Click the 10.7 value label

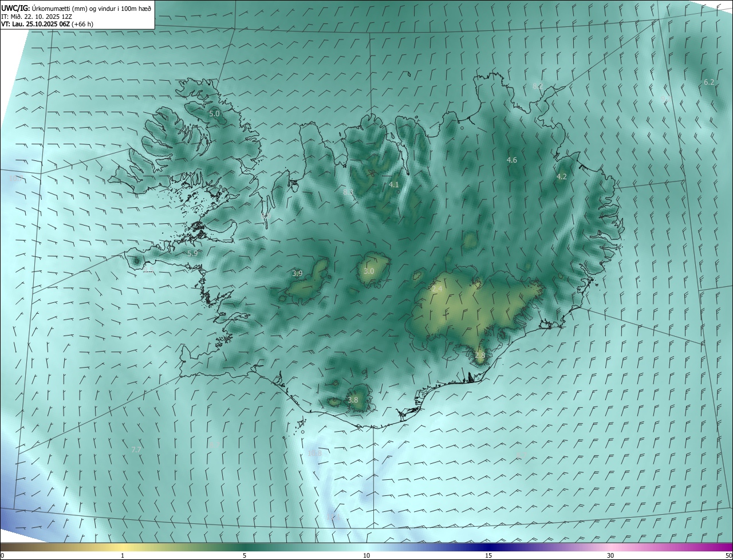[15, 179]
